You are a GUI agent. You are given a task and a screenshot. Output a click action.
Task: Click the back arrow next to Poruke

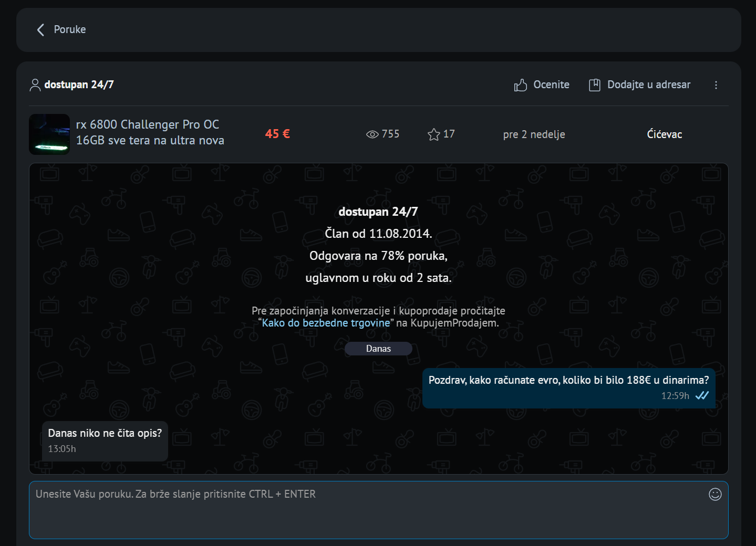click(x=40, y=30)
